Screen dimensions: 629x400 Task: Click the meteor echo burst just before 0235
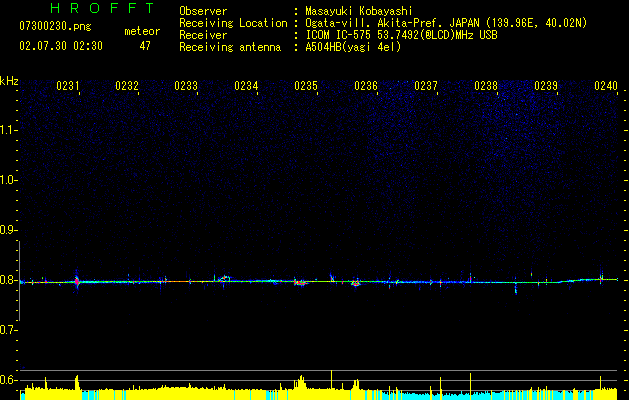(300, 282)
